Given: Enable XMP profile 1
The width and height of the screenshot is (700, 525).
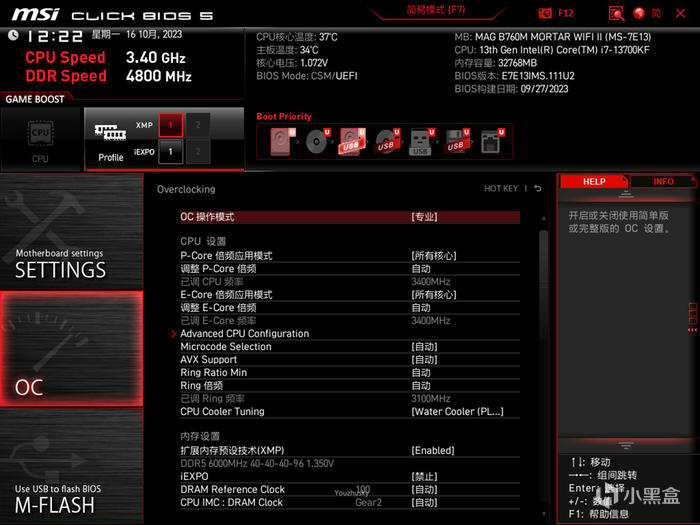Looking at the screenshot, I should tap(171, 125).
